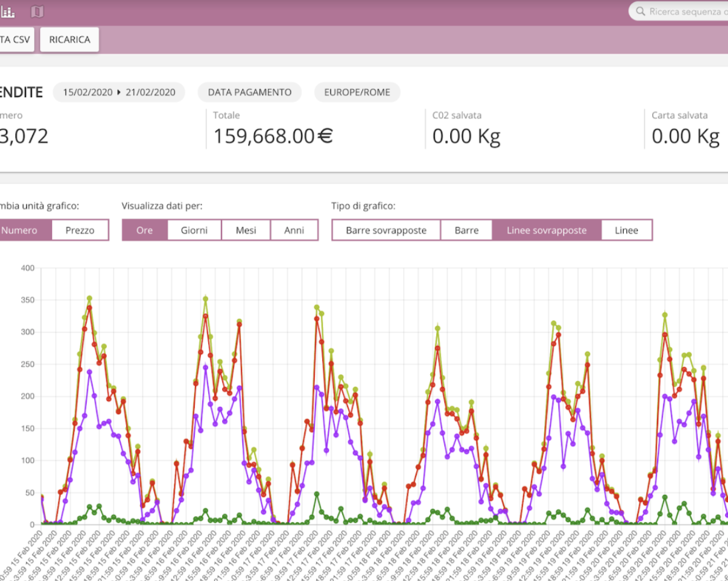
Task: Click the magnifier icon in search box
Action: click(x=640, y=12)
